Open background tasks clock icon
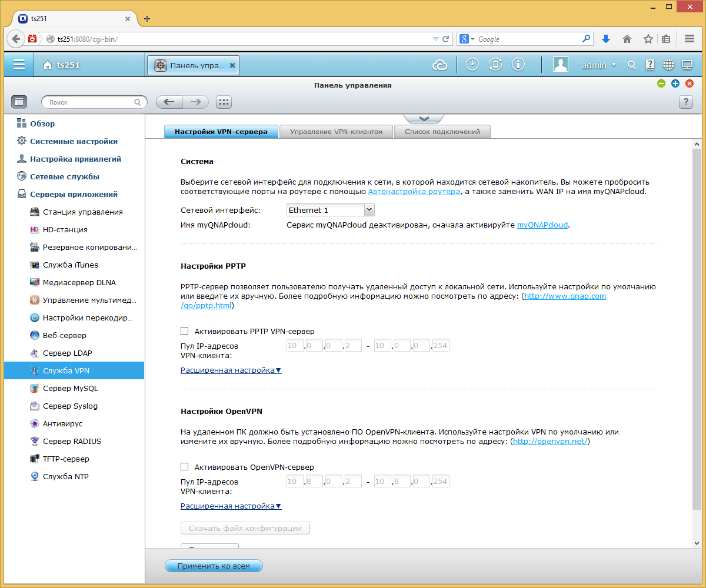The width and height of the screenshot is (706, 588). pos(472,65)
